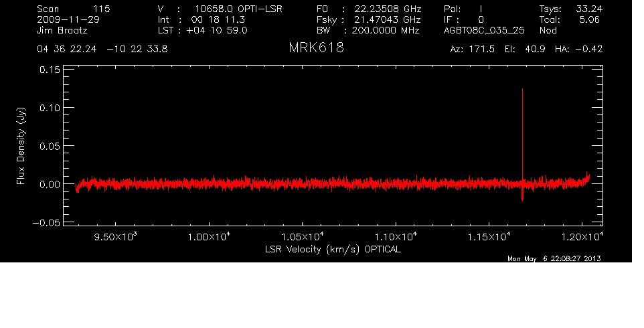Click the observation date 2009-11-29
644x328 pixels.
click(x=68, y=19)
